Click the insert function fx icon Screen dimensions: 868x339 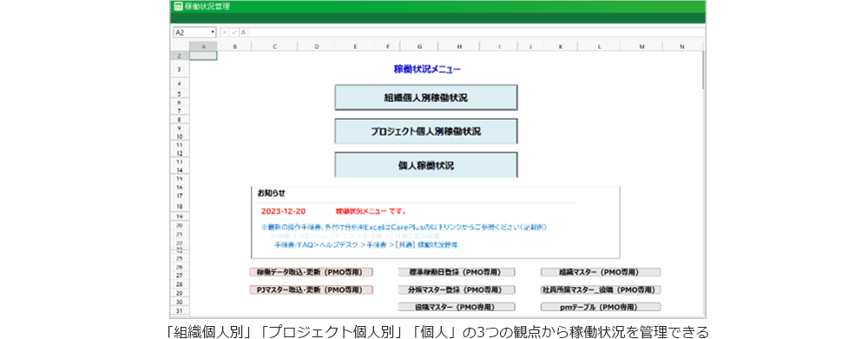[x=243, y=32]
